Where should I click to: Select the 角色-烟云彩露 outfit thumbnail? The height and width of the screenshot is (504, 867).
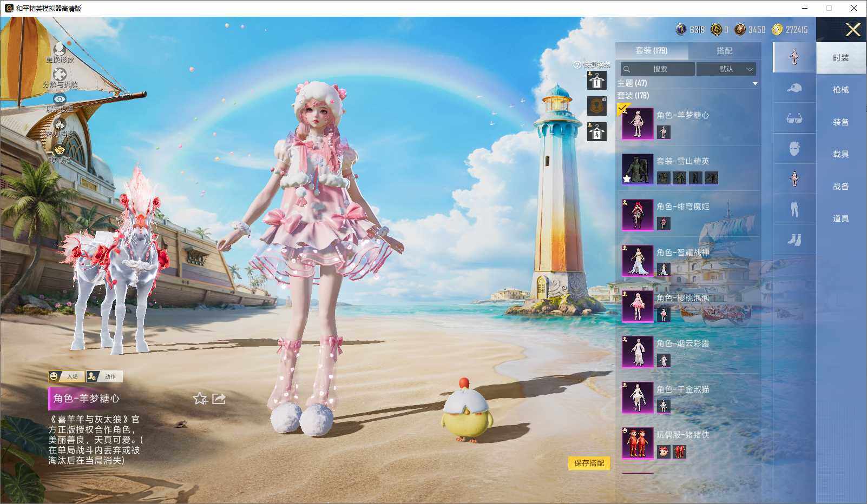638,352
